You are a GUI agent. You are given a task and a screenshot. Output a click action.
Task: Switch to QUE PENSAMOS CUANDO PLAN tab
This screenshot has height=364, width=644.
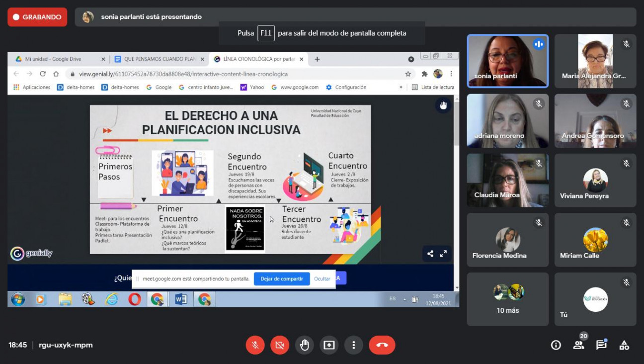[160, 59]
